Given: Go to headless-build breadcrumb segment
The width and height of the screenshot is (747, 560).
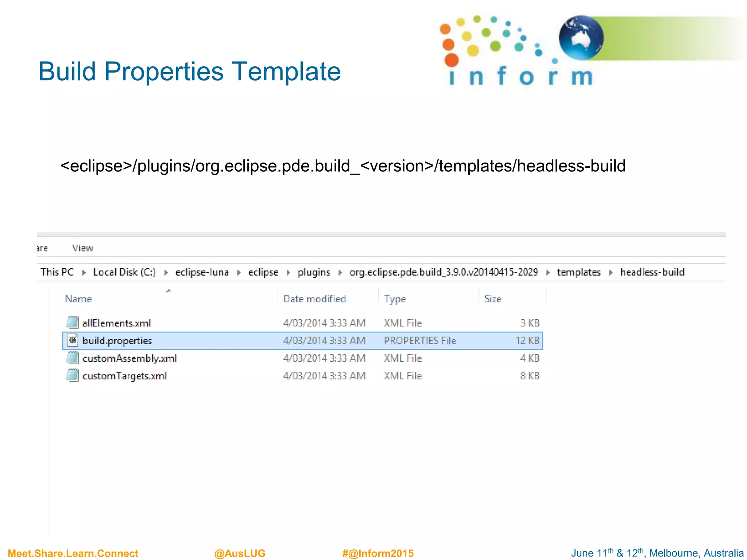Looking at the screenshot, I should pyautogui.click(x=652, y=272).
